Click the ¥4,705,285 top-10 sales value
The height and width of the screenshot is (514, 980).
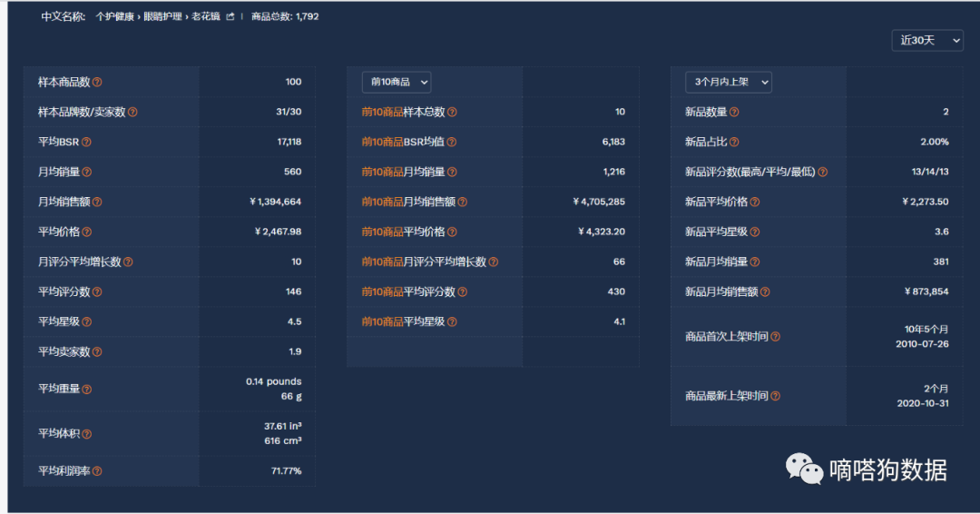(599, 202)
